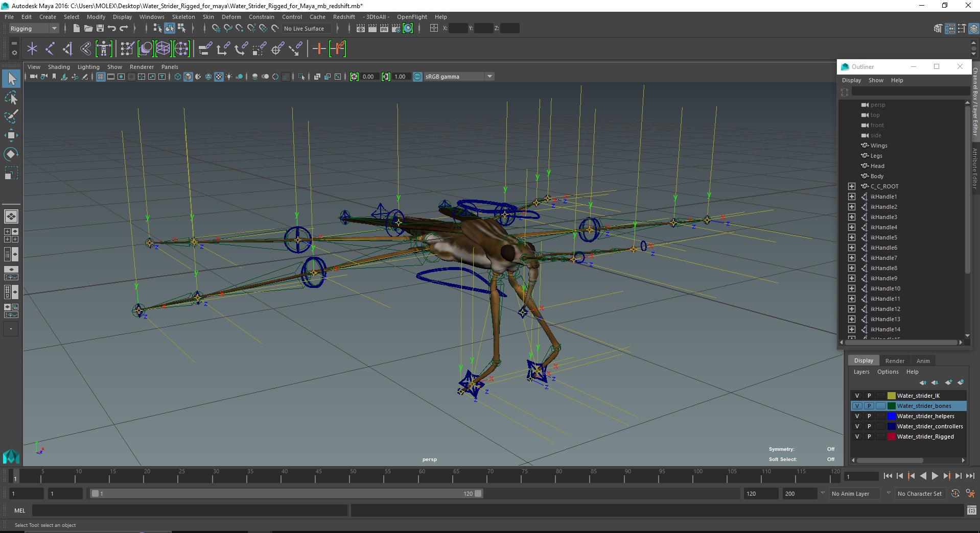This screenshot has height=533, width=980.
Task: Open character set preferences running-man icon
Action: [x=970, y=494]
